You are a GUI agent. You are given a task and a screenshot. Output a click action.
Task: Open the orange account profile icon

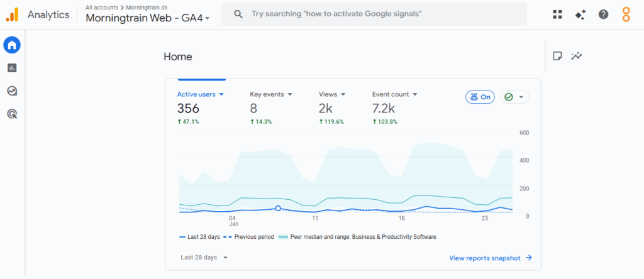click(626, 14)
